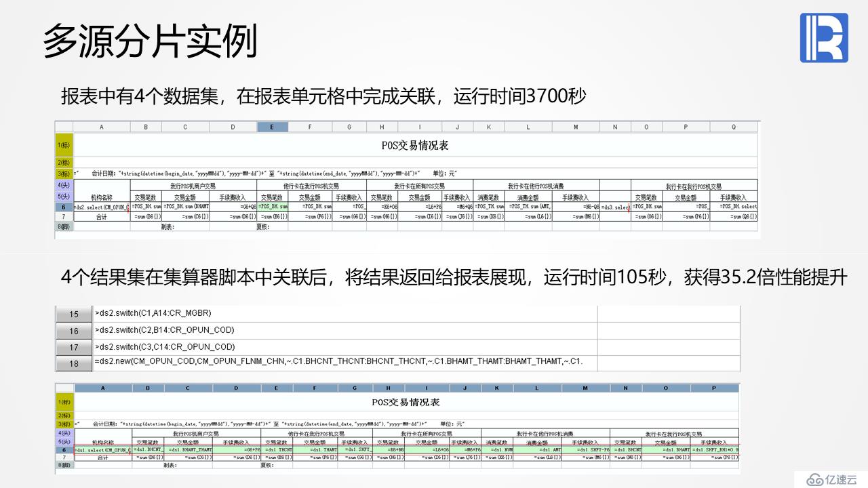Click cell =L6+P6 in first report
This screenshot has height=488, width=868.
point(420,207)
